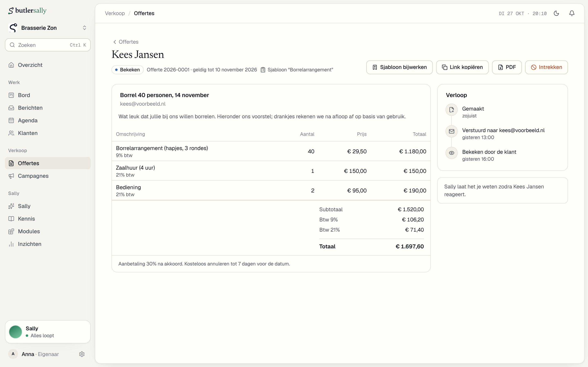This screenshot has height=367, width=588.
Task: Open Campagnes in the sidebar
Action: [x=48, y=176]
